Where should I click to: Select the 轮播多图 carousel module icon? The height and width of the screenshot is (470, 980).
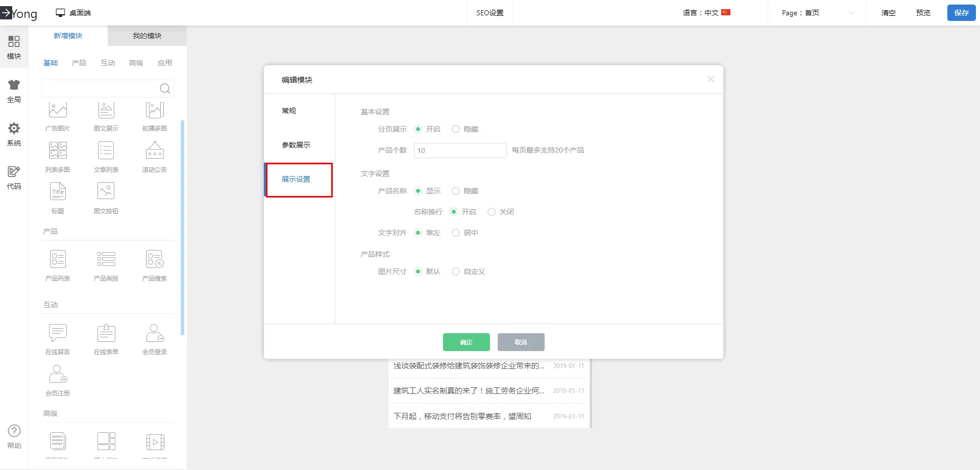pos(155,110)
